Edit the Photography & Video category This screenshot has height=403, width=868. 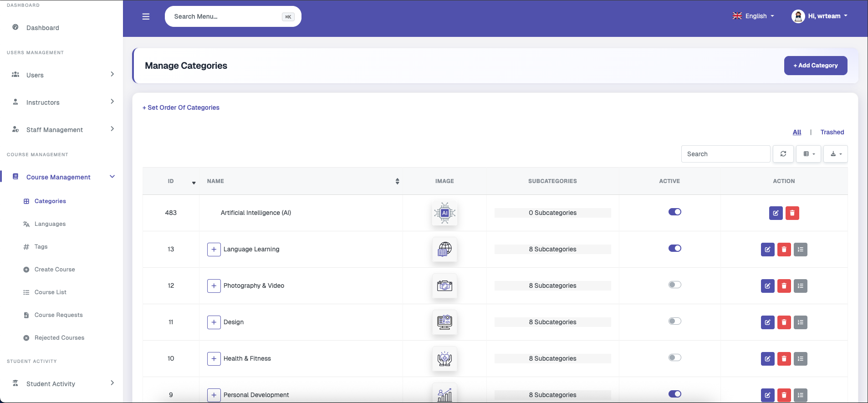[767, 286]
